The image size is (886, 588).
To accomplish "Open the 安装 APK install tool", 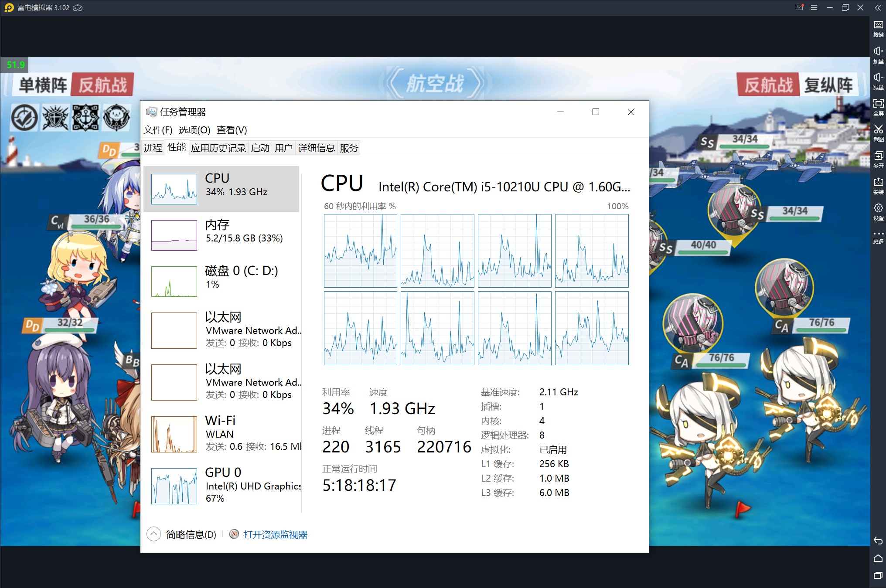I will tap(878, 186).
